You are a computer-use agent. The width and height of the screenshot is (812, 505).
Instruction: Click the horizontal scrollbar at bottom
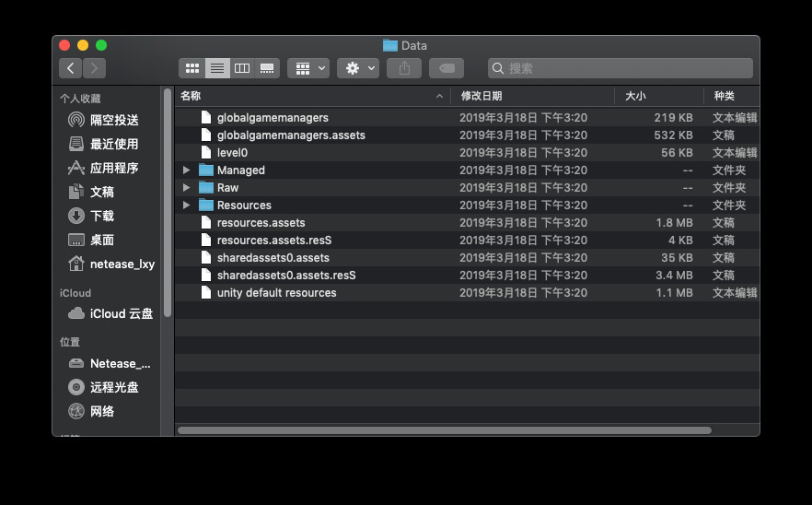pyautogui.click(x=444, y=430)
